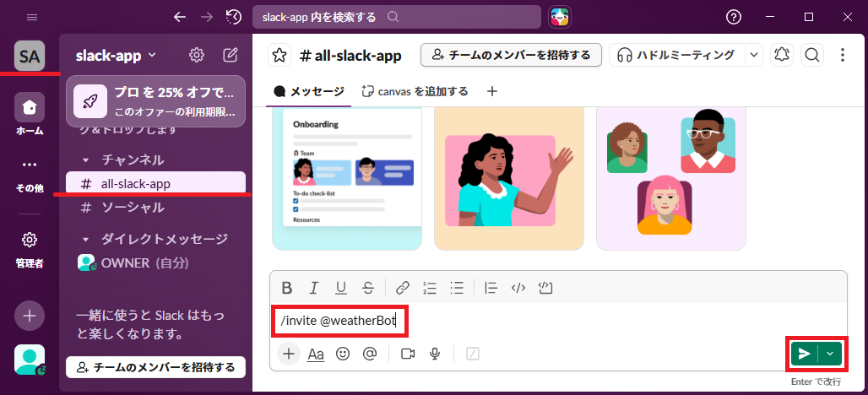
Task: Insert a link in the message
Action: pos(403,288)
